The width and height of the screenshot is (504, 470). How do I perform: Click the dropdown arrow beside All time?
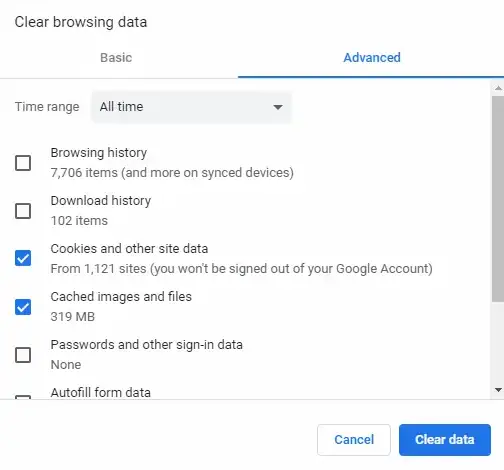pos(278,107)
